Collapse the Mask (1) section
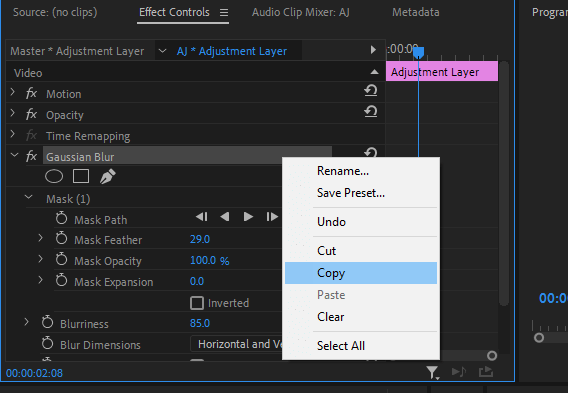The height and width of the screenshot is (393, 568). (x=29, y=198)
